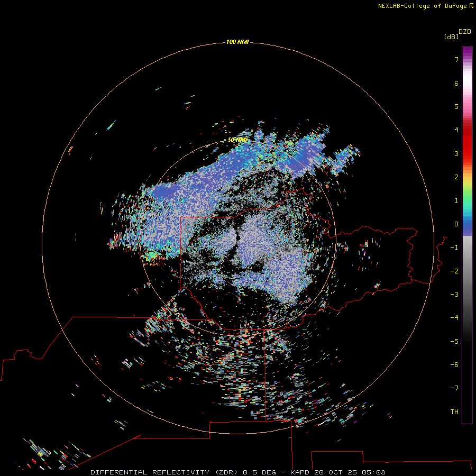Click the KAPD radar site identifier
476x476 pixels.
click(x=300, y=472)
